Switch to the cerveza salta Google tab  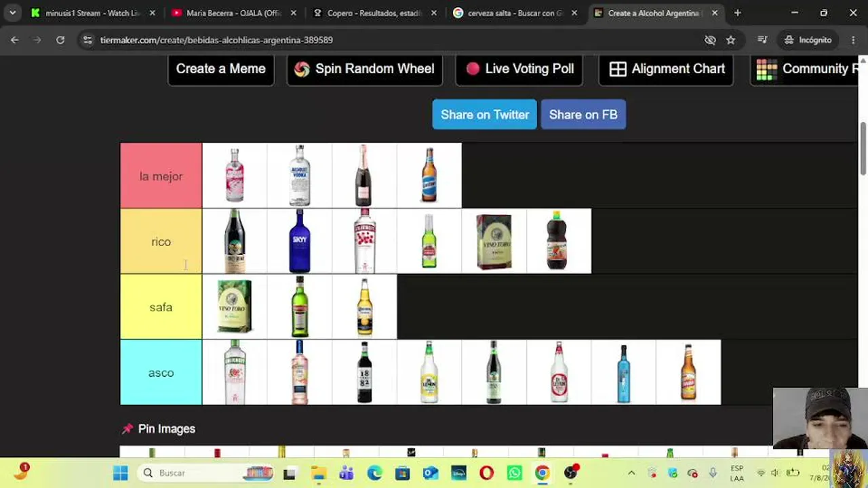tap(515, 13)
